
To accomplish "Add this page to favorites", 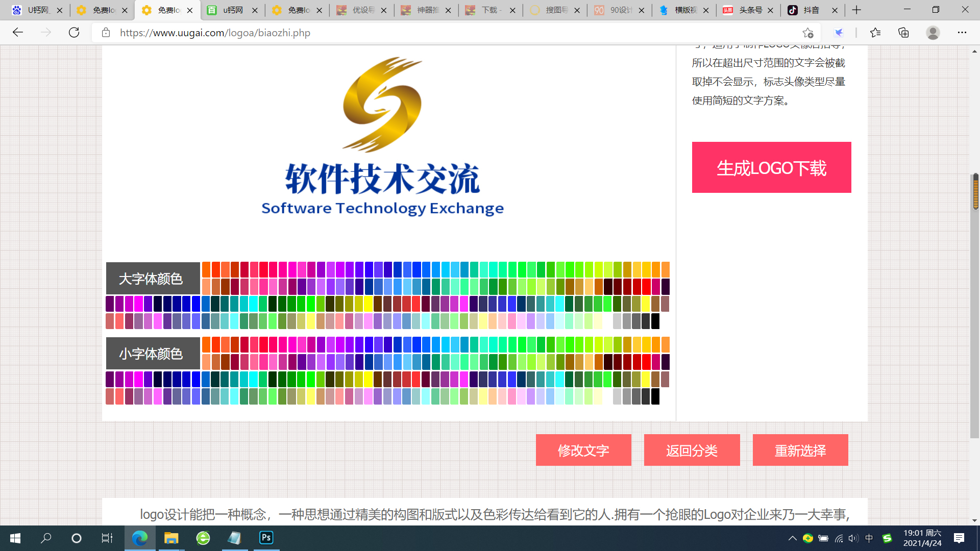I will pos(807,33).
